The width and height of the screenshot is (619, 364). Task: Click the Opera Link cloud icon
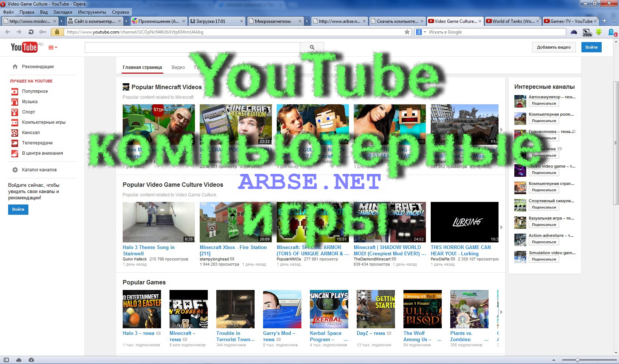19,360
